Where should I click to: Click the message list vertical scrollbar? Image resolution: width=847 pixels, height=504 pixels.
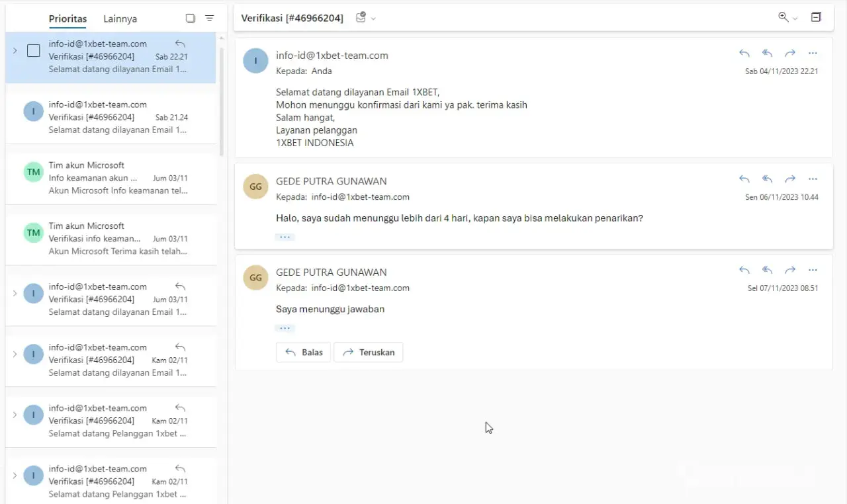pyautogui.click(x=222, y=99)
